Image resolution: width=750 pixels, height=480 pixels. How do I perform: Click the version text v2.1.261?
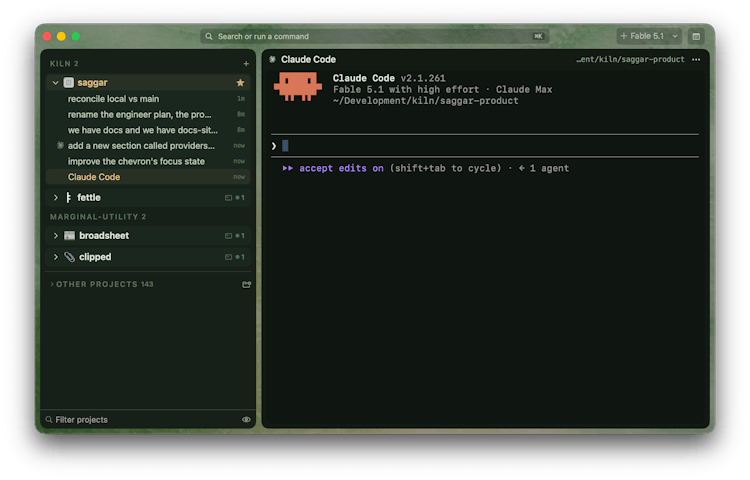pos(423,78)
